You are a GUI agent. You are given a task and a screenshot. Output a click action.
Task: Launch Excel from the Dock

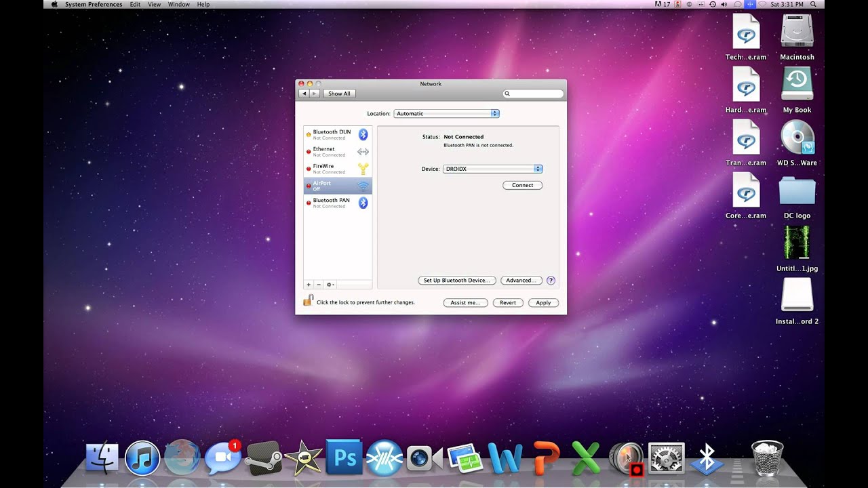(586, 459)
